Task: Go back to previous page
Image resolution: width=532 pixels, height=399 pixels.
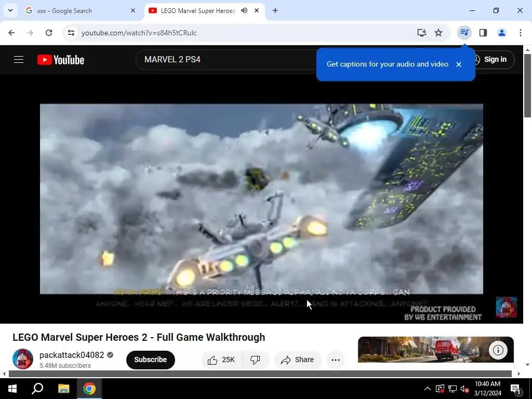Action: 11,33
